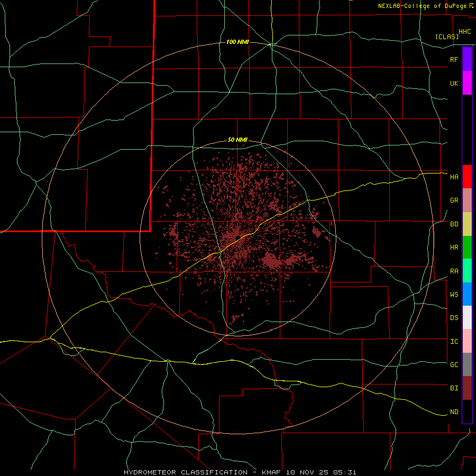Select the GC gray legend swatch
Image resolution: width=476 pixels, height=476 pixels.
coord(467,364)
